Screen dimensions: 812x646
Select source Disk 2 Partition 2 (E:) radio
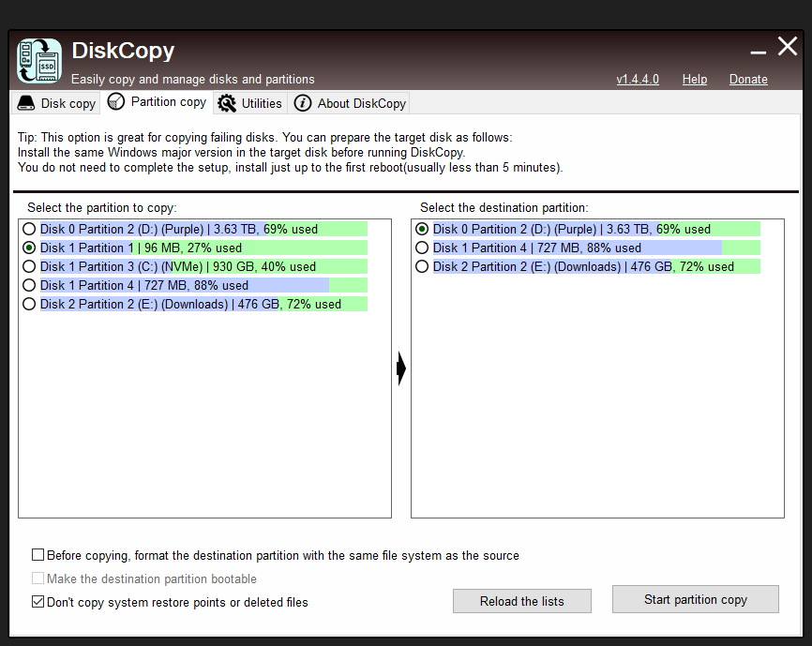[x=29, y=304]
